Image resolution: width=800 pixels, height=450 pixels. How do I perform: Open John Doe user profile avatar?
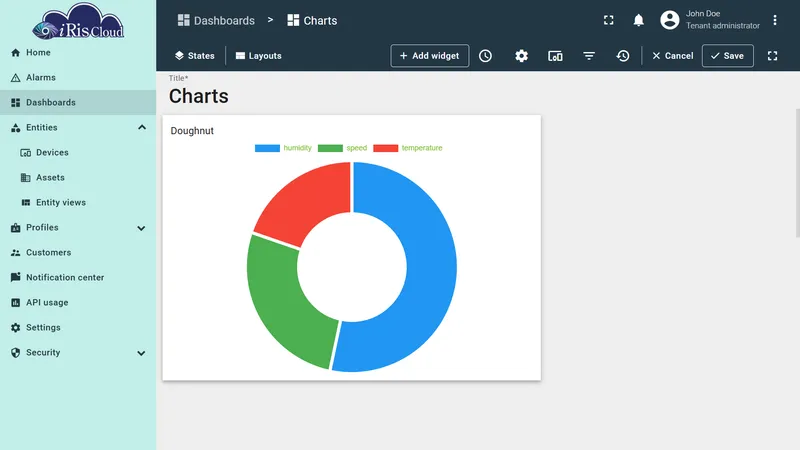pos(670,20)
